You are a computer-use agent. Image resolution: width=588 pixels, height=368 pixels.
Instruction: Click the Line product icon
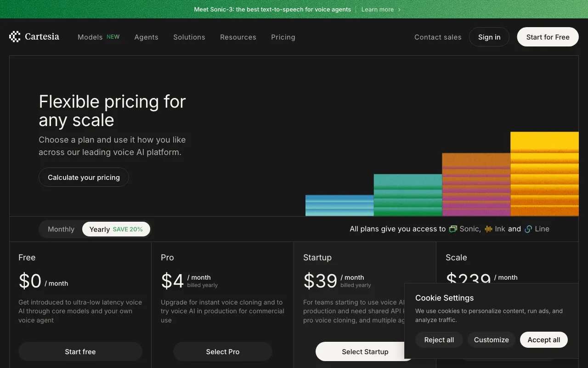click(x=528, y=229)
